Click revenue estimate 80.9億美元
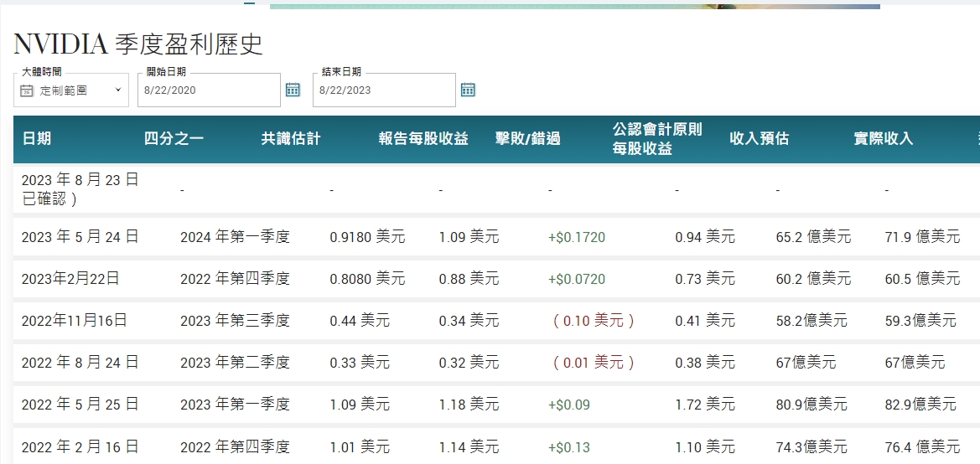980x464 pixels. click(x=811, y=405)
